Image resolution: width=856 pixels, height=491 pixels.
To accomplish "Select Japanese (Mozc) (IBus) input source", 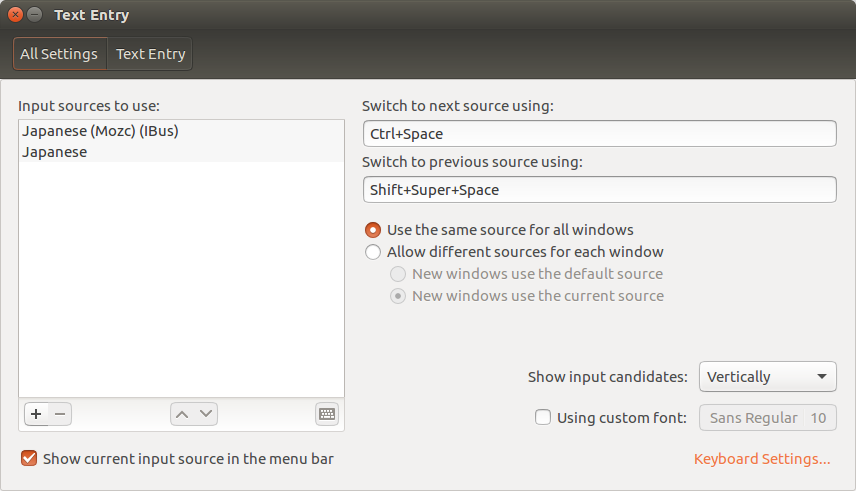I will click(x=100, y=131).
